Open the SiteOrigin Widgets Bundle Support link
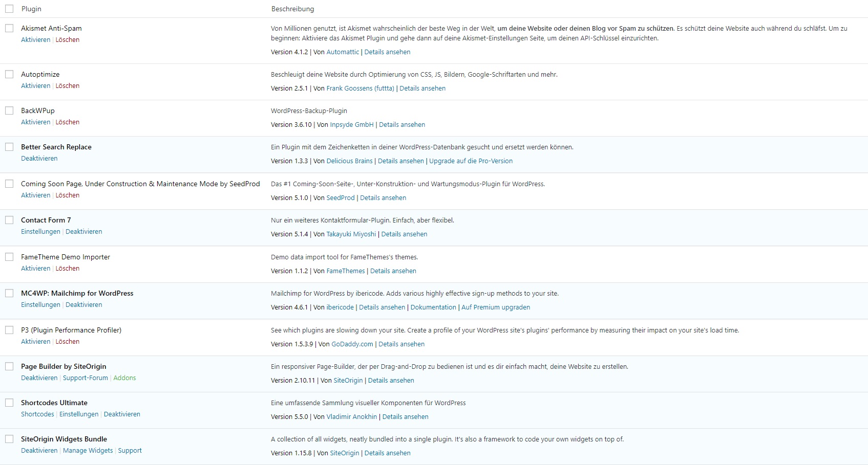868x465 pixels. tap(130, 451)
